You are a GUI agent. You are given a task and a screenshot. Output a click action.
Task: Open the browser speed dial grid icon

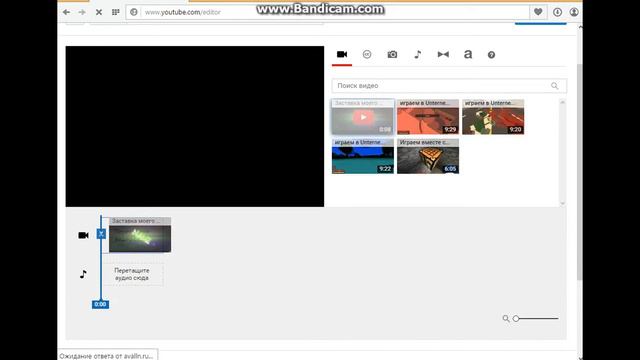point(116,12)
